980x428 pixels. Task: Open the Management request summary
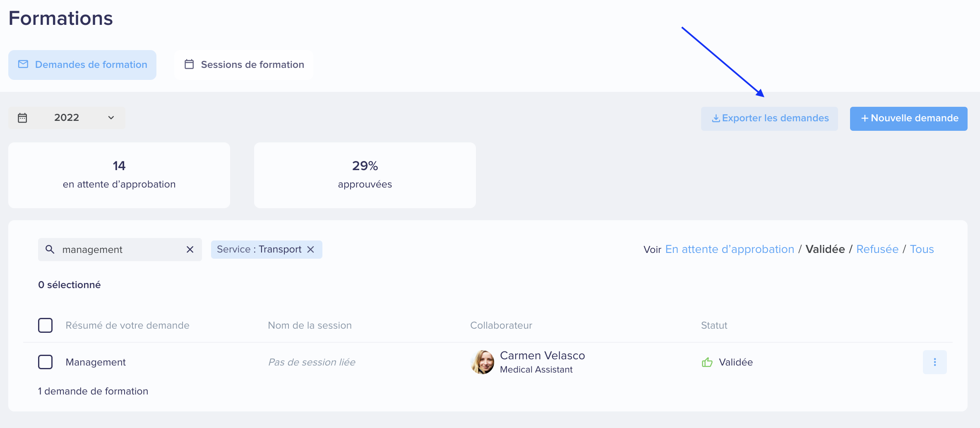tap(96, 363)
